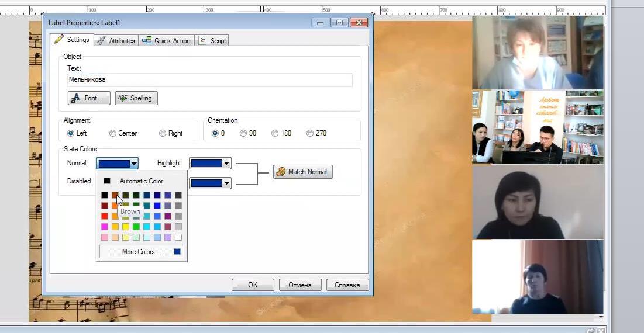
Task: Open the Disabled state color dropdown arrow
Action: pos(227,183)
